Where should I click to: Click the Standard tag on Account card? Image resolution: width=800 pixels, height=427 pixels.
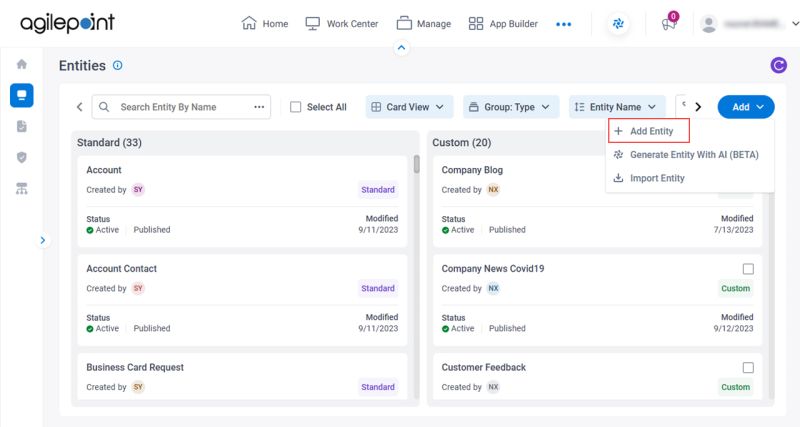378,190
